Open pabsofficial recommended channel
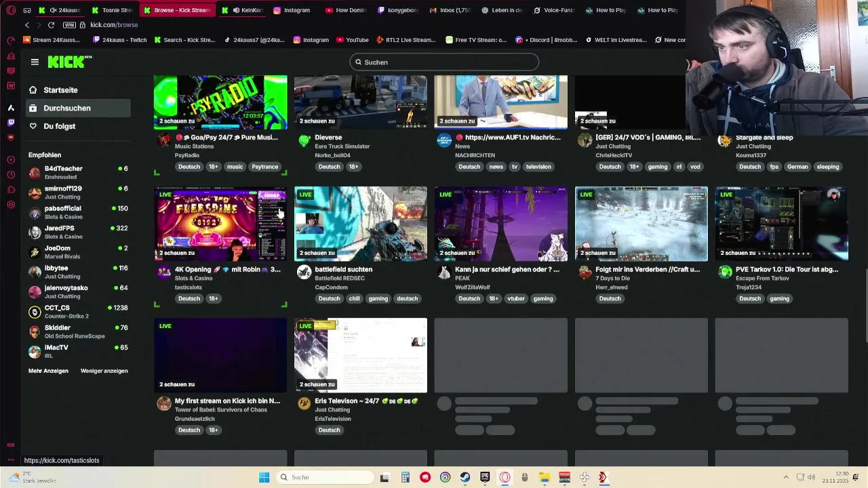Image resolution: width=868 pixels, height=488 pixels. tap(79, 212)
